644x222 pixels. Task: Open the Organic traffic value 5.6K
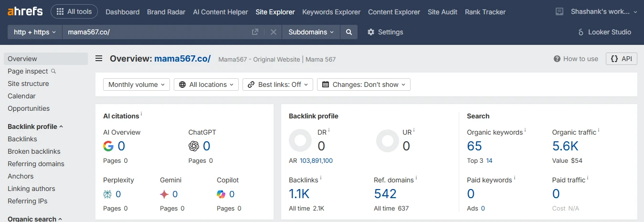coord(565,146)
